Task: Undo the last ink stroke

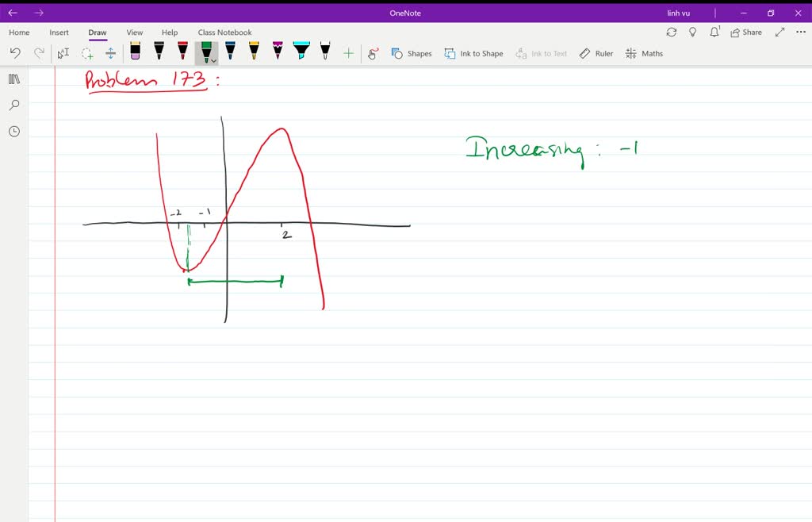Action: (16, 52)
